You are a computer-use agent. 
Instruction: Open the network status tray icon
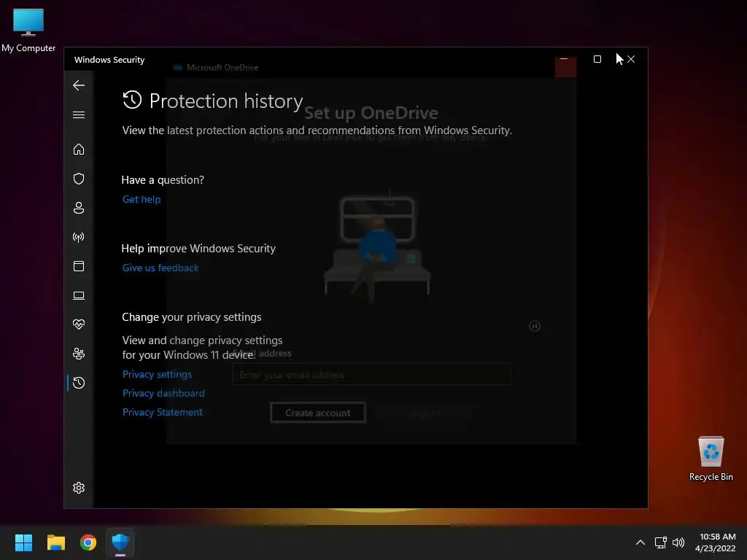(x=660, y=542)
